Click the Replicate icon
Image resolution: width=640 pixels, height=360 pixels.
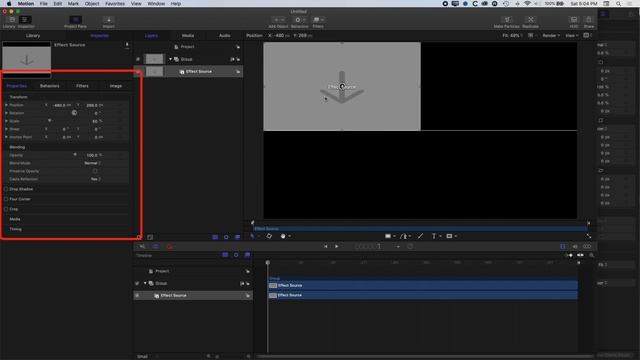click(531, 20)
